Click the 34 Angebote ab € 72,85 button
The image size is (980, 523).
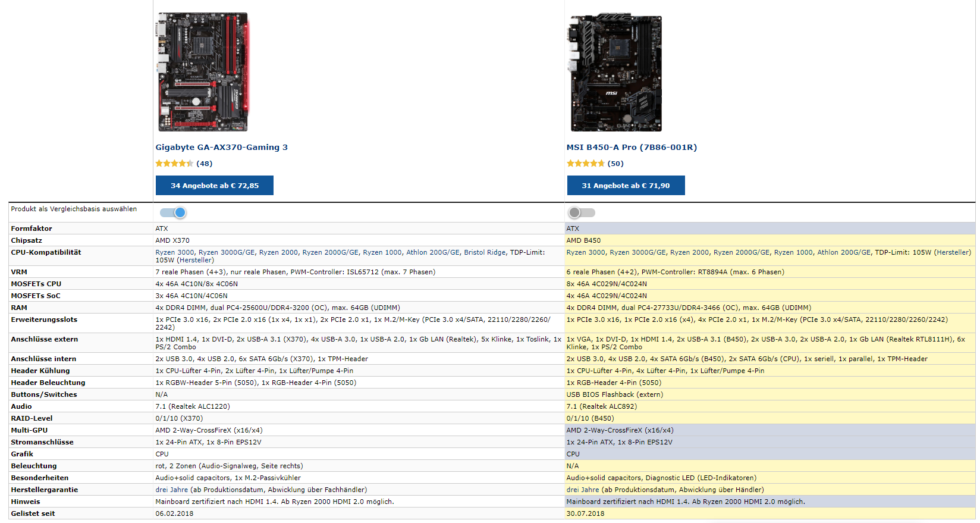point(215,186)
